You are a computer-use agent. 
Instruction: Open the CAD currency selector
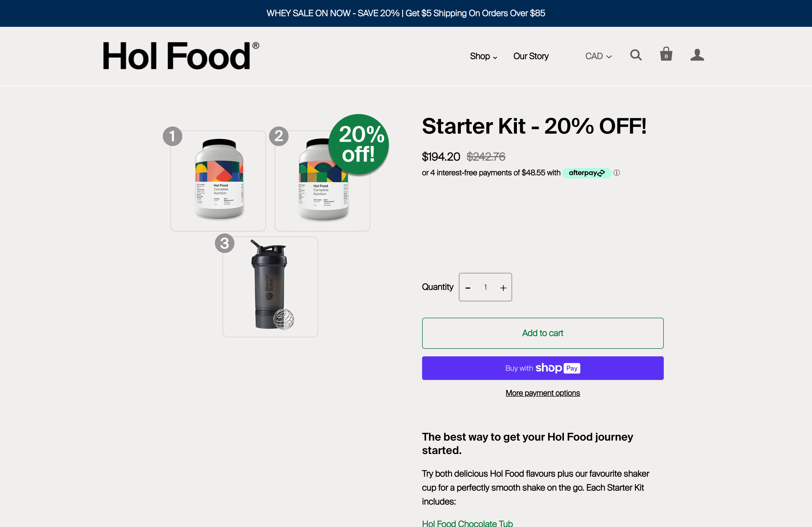[x=598, y=56]
